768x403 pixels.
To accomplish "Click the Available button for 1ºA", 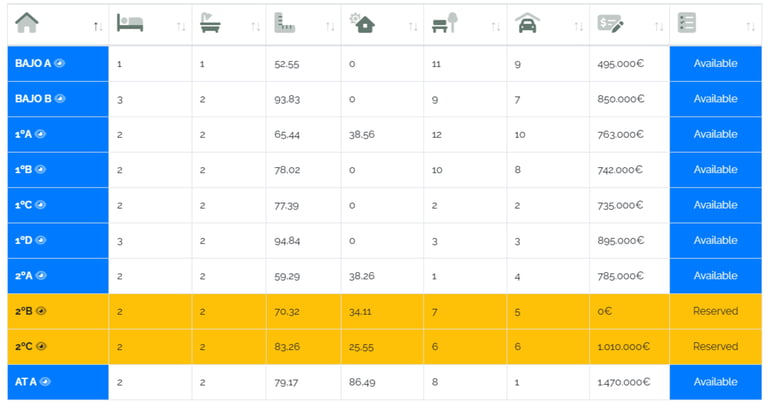I will [715, 134].
